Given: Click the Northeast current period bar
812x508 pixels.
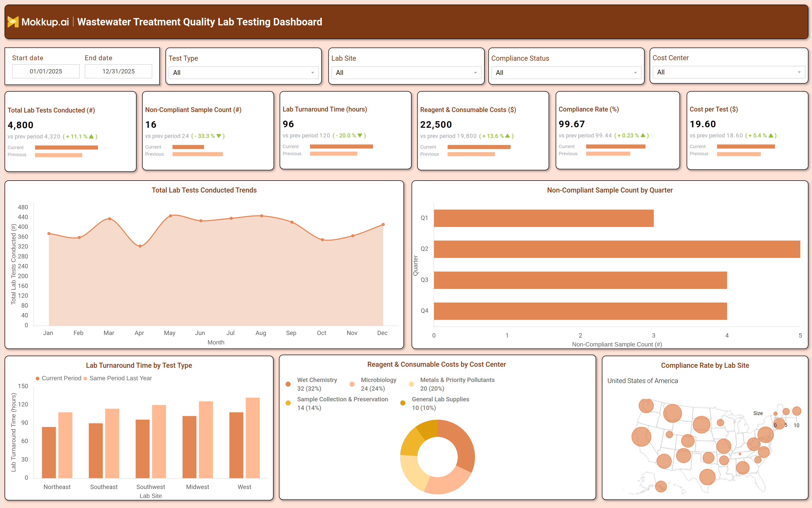Looking at the screenshot, I should click(49, 453).
